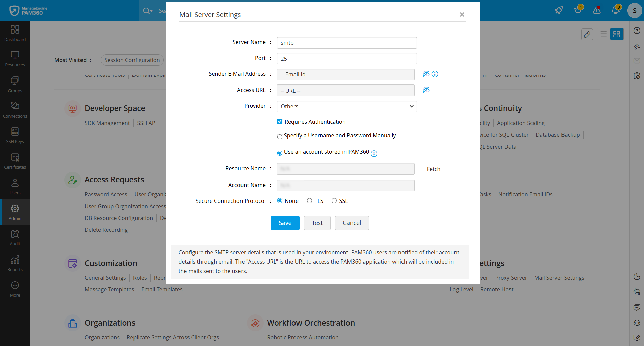Switch to grid view using the highlighted icon
Viewport: 644px width, 346px height.
coord(617,34)
